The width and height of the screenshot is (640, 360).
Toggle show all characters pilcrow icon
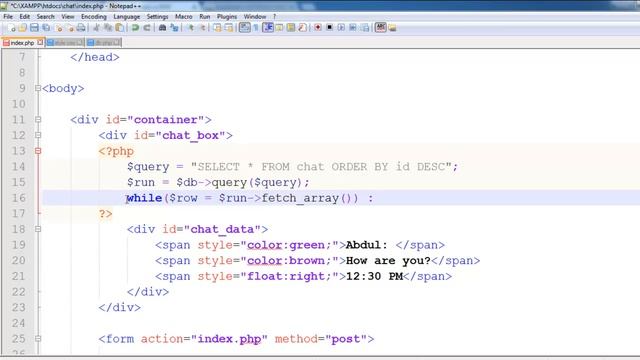click(256, 28)
